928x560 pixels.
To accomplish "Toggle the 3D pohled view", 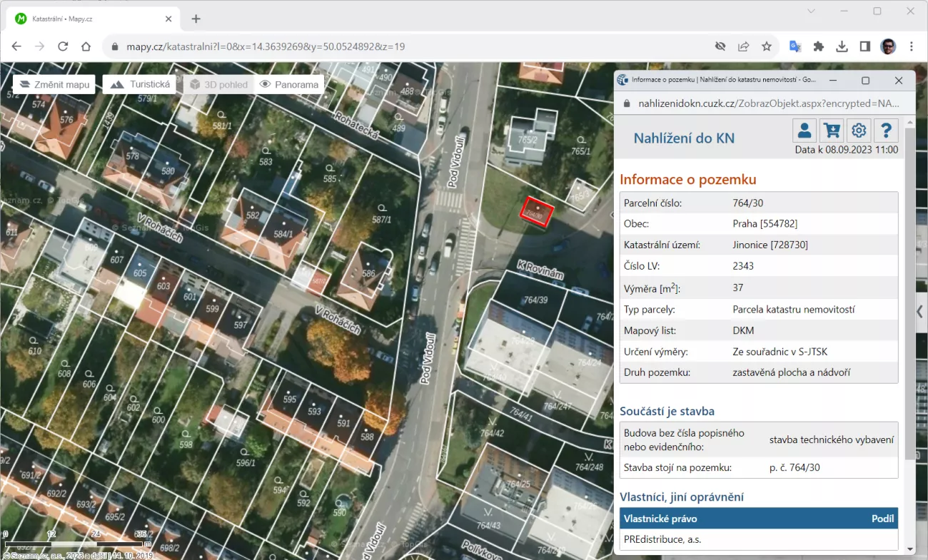I will pos(219,84).
